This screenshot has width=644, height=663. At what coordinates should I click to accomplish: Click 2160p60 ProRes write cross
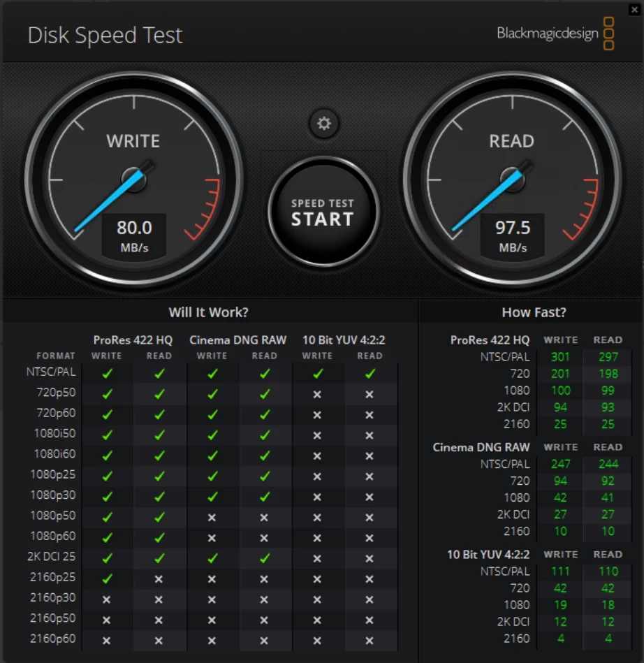(x=106, y=641)
